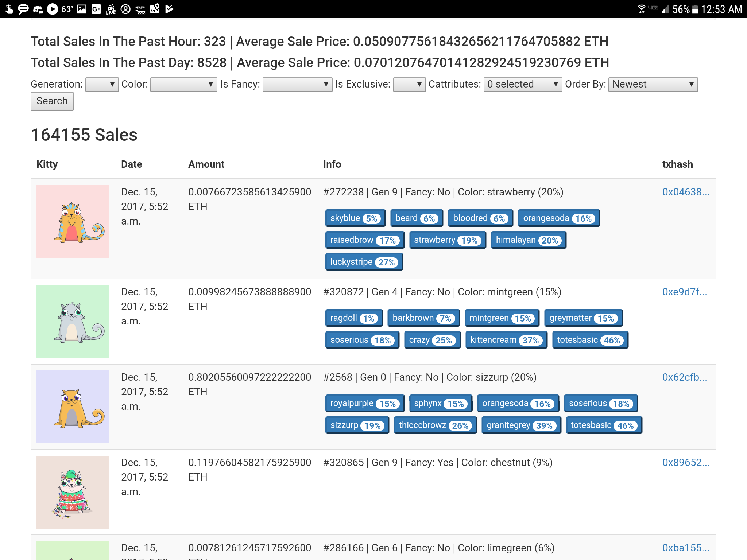Click the royalpurple 15% cattribute badge
Image resolution: width=747 pixels, height=560 pixels.
pos(365,403)
